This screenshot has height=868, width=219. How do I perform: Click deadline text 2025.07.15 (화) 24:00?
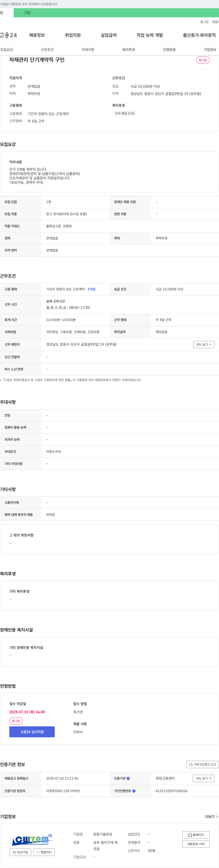click(27, 712)
